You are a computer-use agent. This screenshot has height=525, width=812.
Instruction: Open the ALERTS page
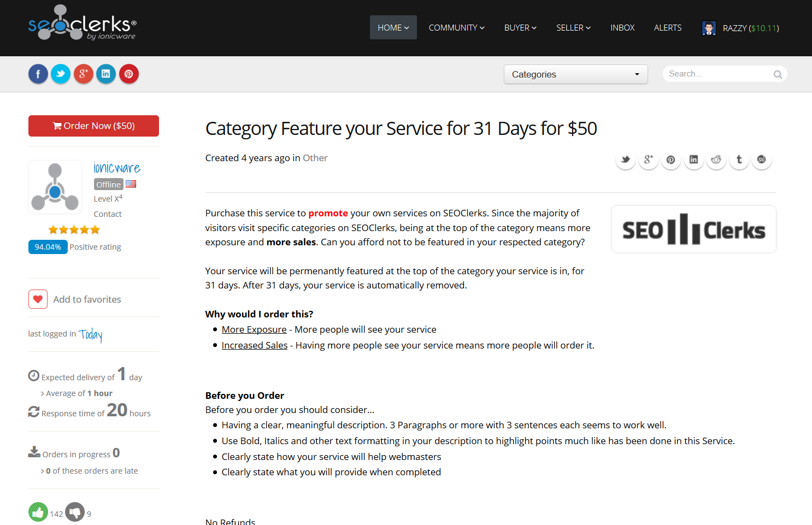click(668, 27)
